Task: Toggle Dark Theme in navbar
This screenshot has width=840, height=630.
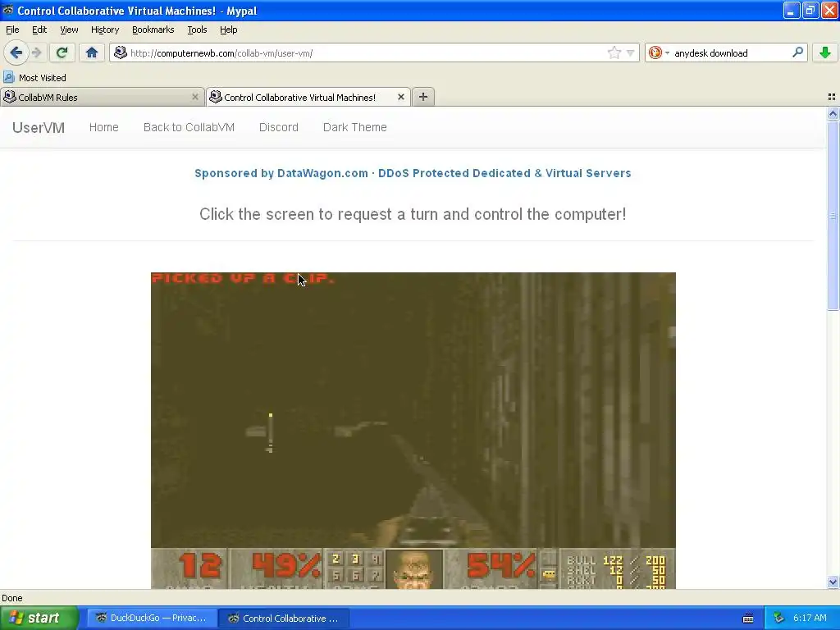Action: 354,127
